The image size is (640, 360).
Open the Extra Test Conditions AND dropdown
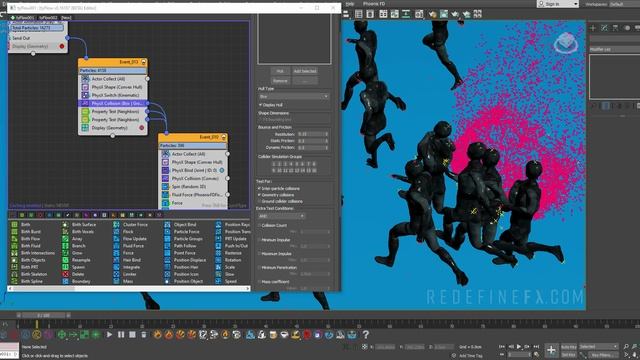point(281,216)
